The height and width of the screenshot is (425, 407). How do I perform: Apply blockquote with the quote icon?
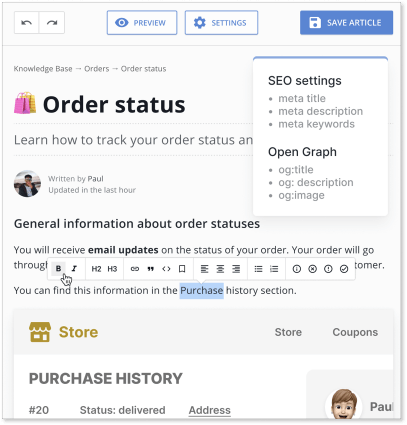click(151, 269)
